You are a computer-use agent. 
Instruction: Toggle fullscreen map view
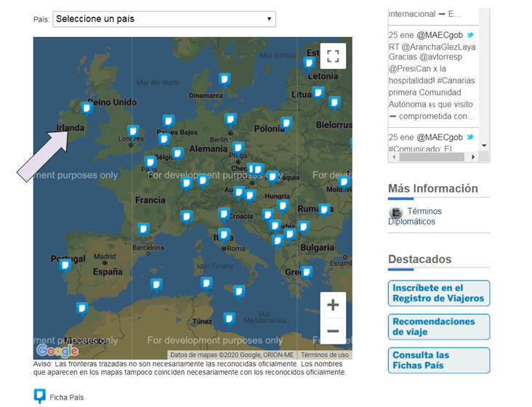click(333, 56)
